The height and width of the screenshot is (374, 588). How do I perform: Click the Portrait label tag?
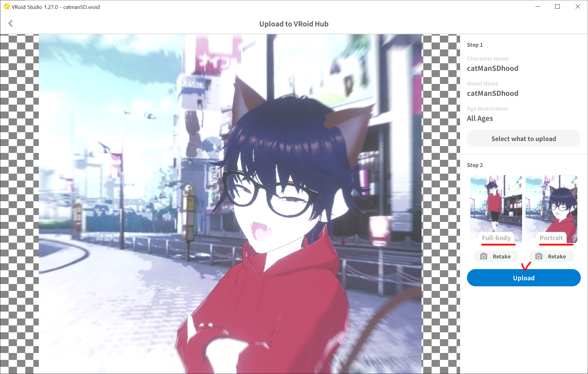[x=551, y=238]
